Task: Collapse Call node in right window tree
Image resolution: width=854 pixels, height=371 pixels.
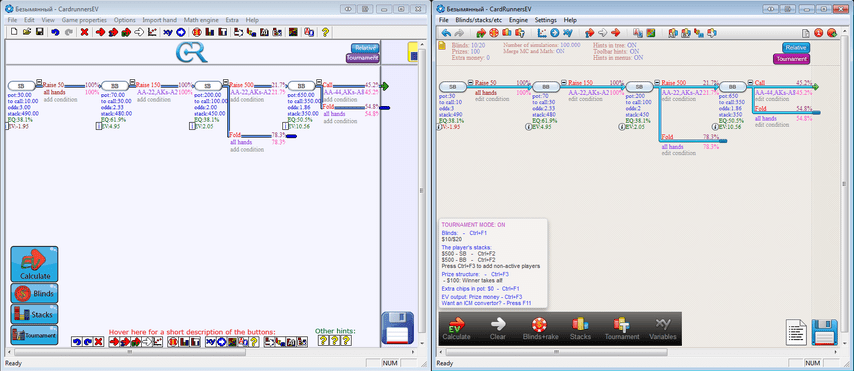Action: (x=751, y=82)
